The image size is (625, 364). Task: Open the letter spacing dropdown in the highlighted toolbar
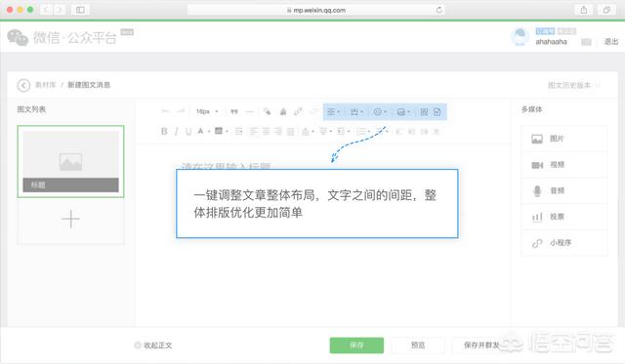[x=356, y=112]
